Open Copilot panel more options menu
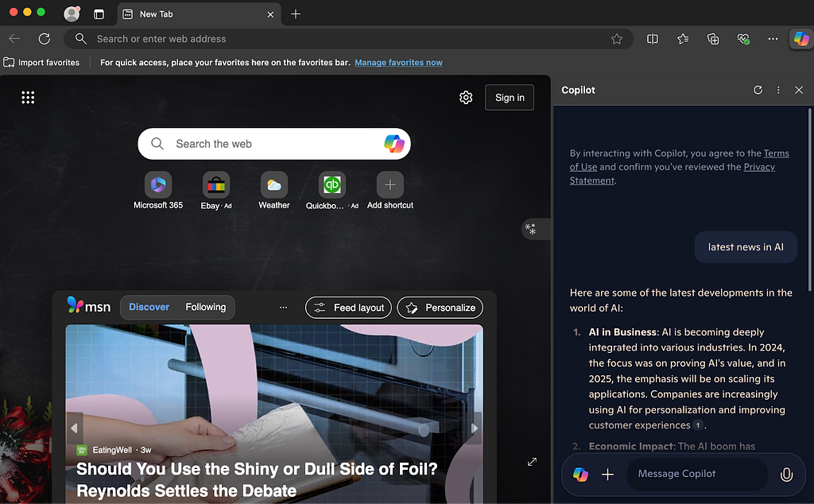This screenshot has height=504, width=814. (778, 90)
